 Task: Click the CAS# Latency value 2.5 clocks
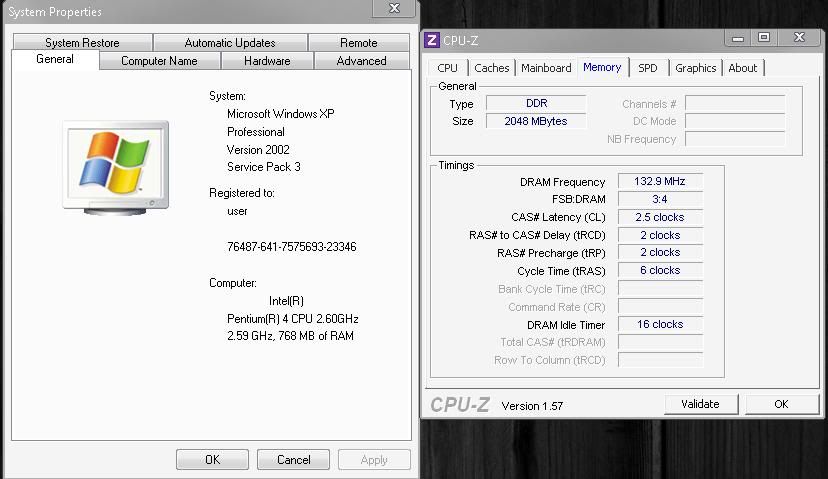click(x=660, y=217)
